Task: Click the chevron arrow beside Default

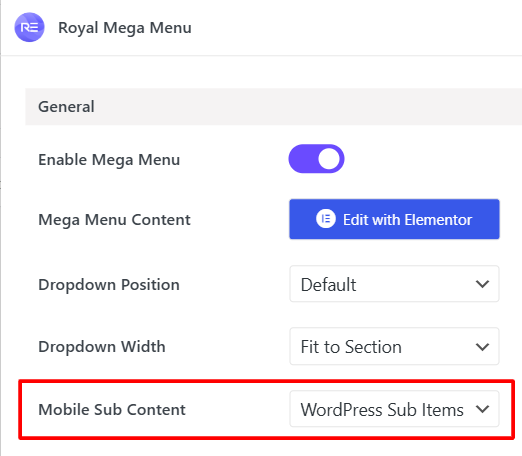Action: (482, 284)
